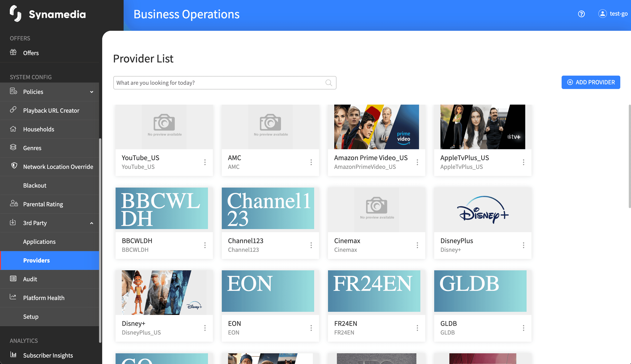Screen dimensions: 631x364
Task: Open FR24EN card three-dot menu
Action: (417, 328)
